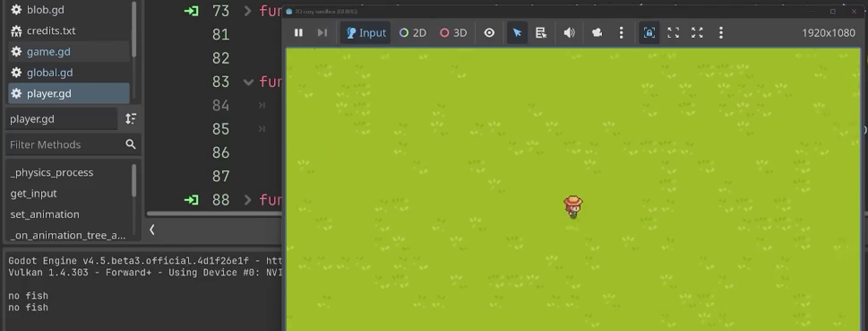The image size is (868, 331).
Task: Click line number 84 in the gutter
Action: click(x=221, y=105)
